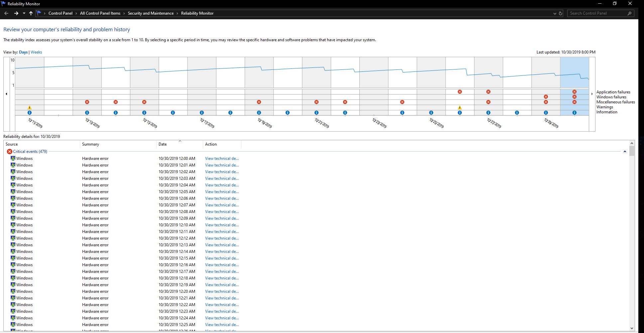Select the miscellaneous failure icon on 10/14/2019
The width and height of the screenshot is (644, 333).
click(116, 102)
